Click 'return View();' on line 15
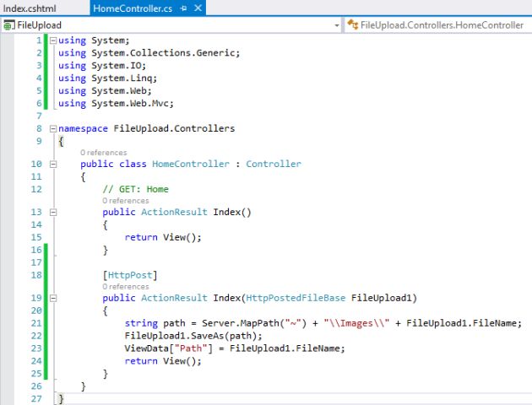 (x=163, y=237)
